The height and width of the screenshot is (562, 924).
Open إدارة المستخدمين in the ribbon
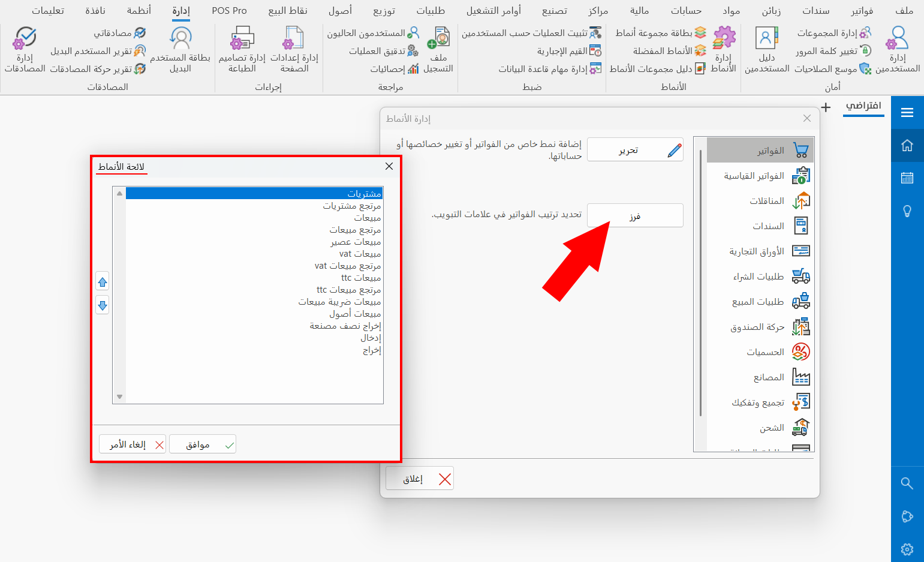[898, 50]
